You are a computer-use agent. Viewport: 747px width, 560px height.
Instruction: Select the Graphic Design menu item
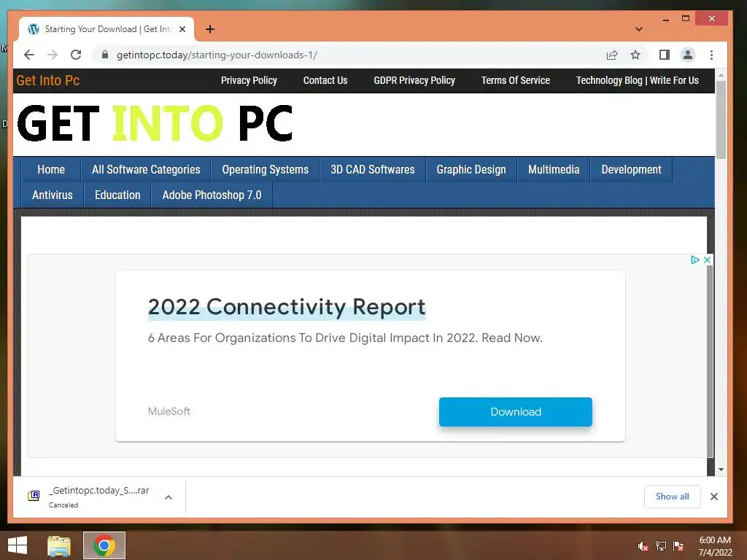point(471,169)
